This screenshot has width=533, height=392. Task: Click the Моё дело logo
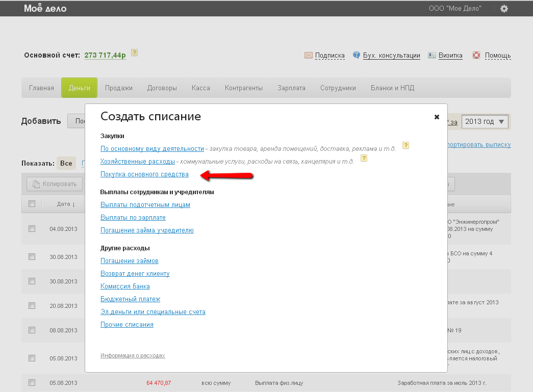[45, 8]
